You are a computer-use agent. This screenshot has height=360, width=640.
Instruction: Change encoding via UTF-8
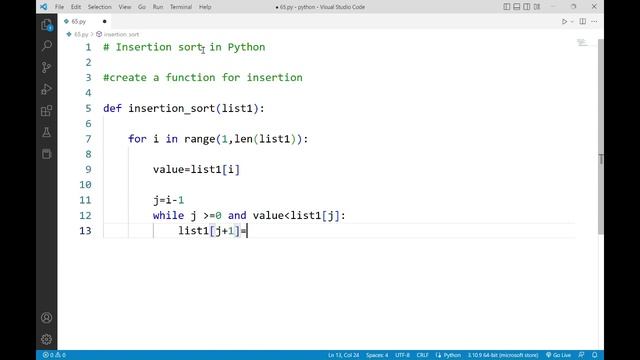coord(402,355)
